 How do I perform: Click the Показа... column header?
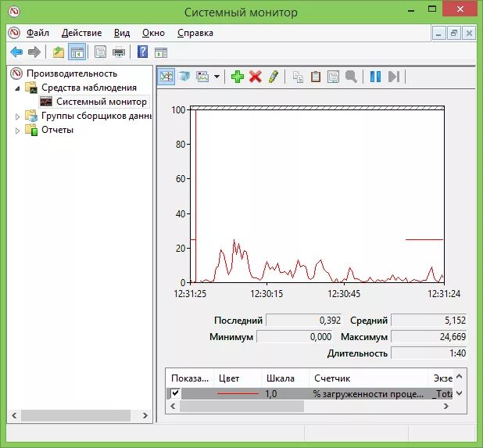(x=190, y=378)
